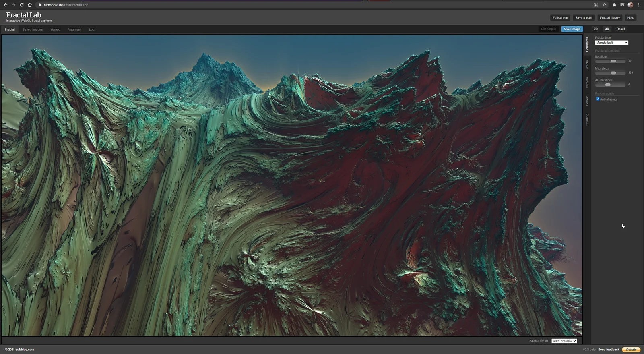This screenshot has width=644, height=354.
Task: Click the QR code icon in address bar
Action: point(596,5)
